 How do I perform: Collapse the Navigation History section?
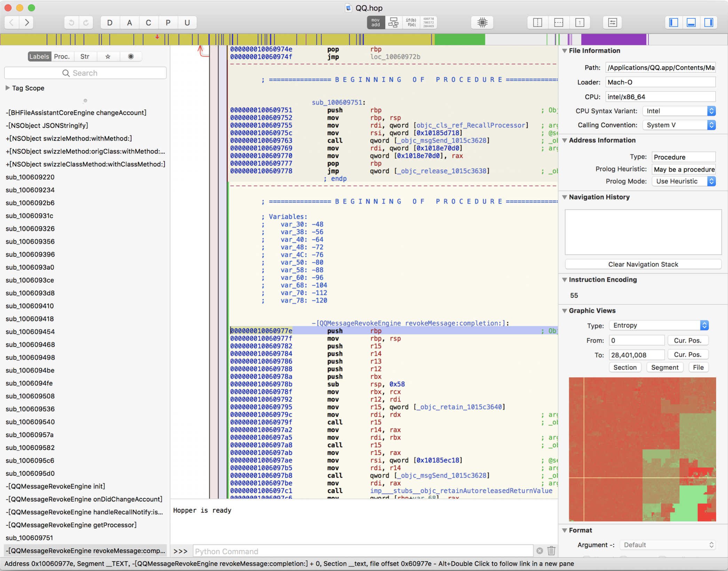(565, 197)
